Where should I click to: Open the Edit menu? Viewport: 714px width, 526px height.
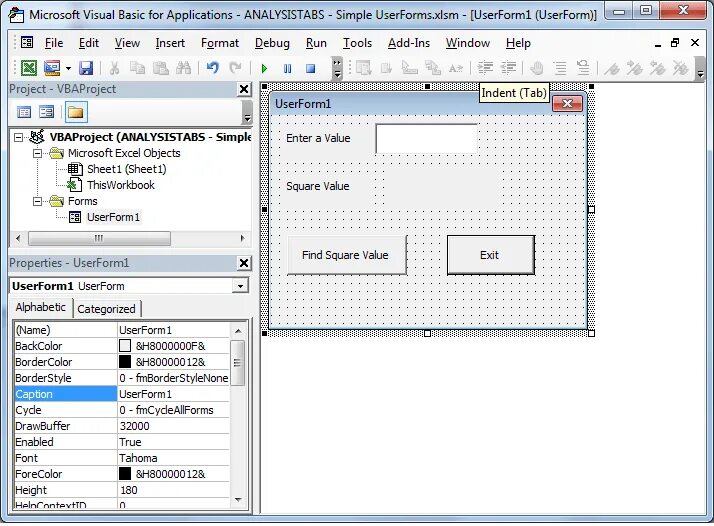(x=88, y=43)
